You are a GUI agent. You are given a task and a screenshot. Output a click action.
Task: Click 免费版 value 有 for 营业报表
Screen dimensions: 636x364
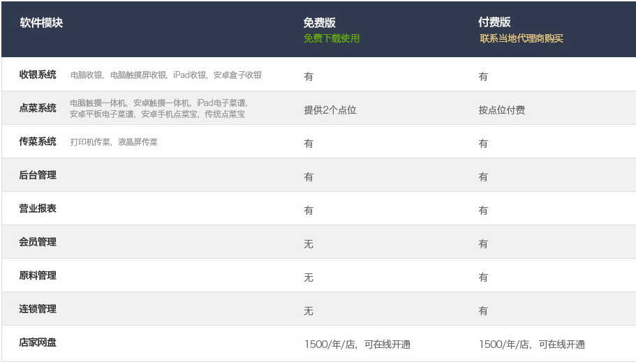point(309,211)
